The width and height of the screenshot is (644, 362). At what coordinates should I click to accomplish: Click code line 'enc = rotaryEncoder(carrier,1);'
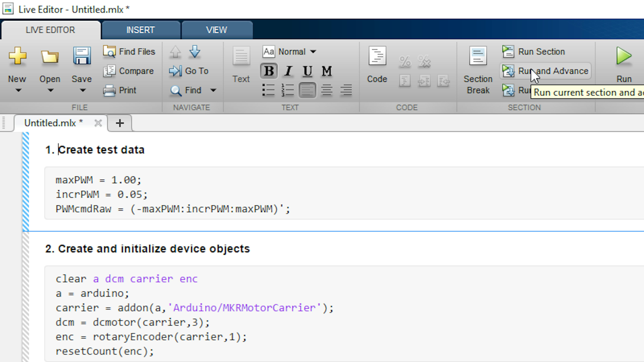coord(151,337)
